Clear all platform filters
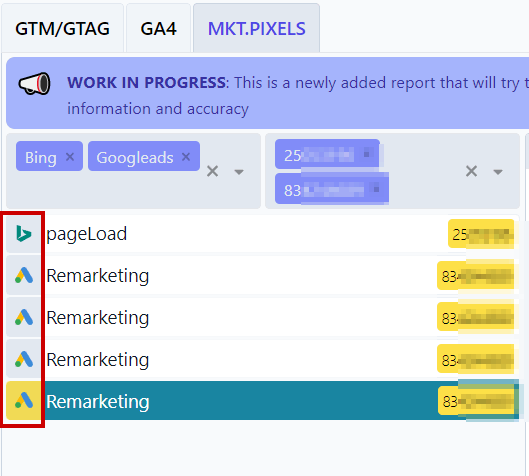 [213, 171]
